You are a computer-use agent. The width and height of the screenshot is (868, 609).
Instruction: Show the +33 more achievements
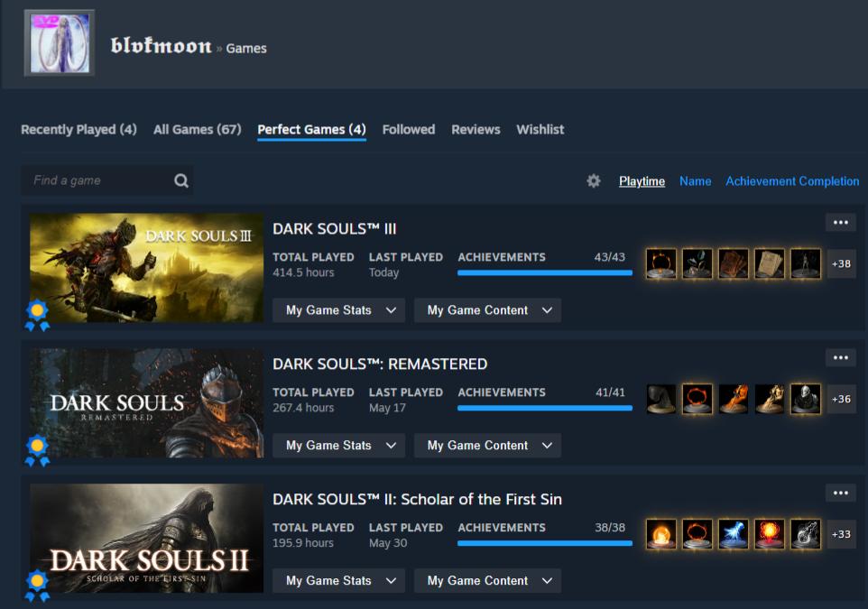pos(841,534)
